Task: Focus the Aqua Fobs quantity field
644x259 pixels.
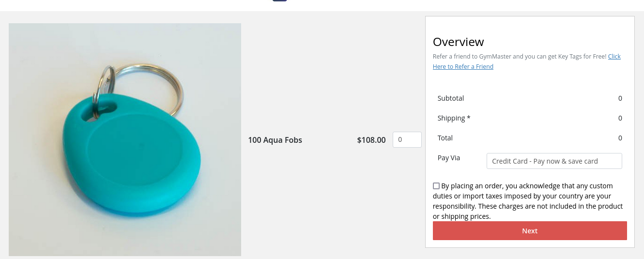Action: coord(407,140)
